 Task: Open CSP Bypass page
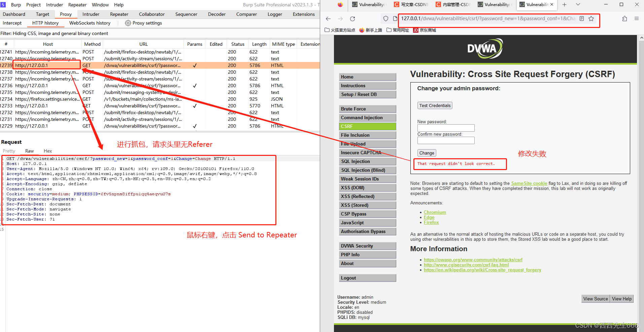pyautogui.click(x=367, y=214)
